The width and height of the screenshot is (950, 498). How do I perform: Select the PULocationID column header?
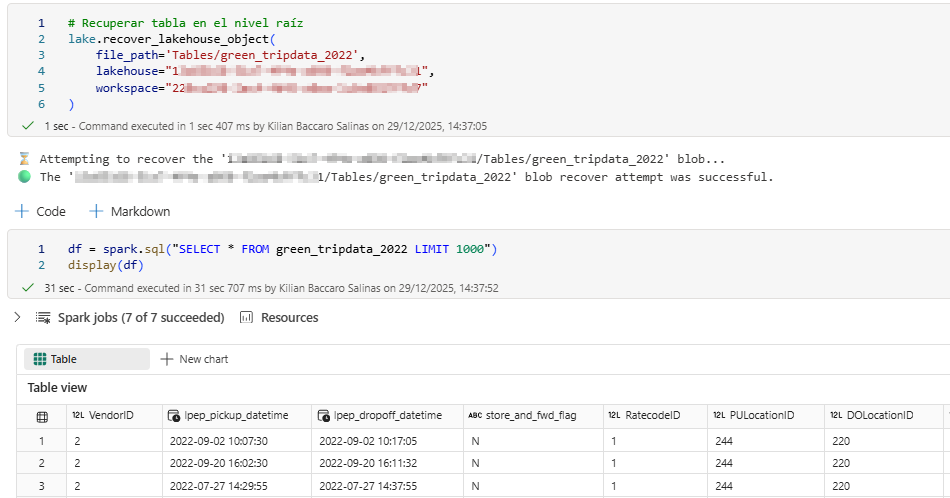tap(766, 416)
